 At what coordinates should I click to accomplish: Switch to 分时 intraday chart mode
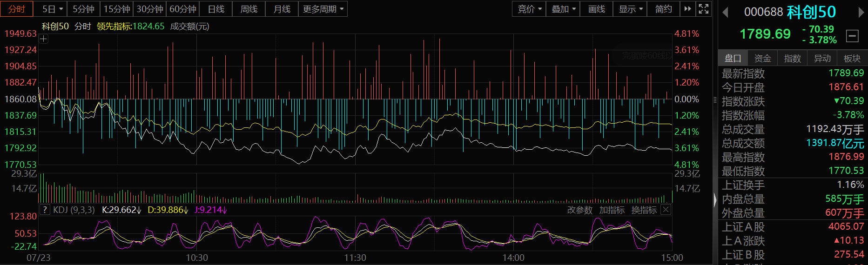point(17,9)
